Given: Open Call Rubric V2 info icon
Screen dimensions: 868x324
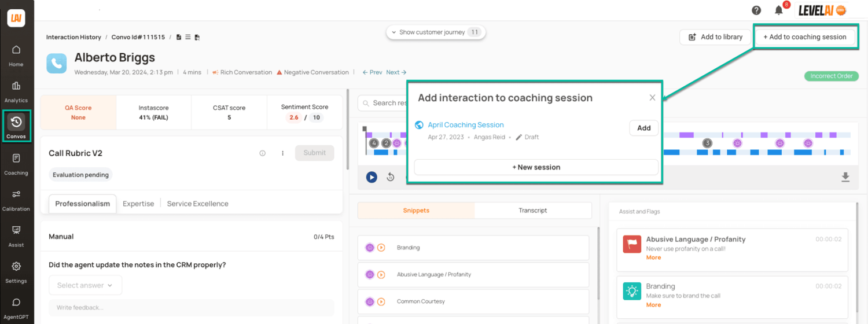Looking at the screenshot, I should 262,153.
